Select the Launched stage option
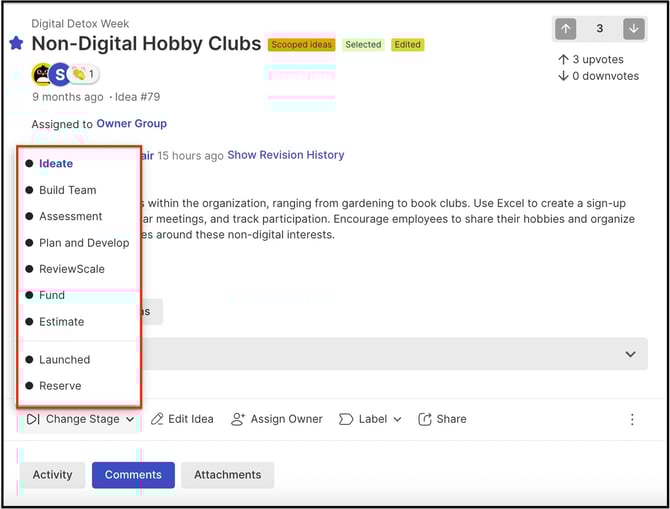 65,359
